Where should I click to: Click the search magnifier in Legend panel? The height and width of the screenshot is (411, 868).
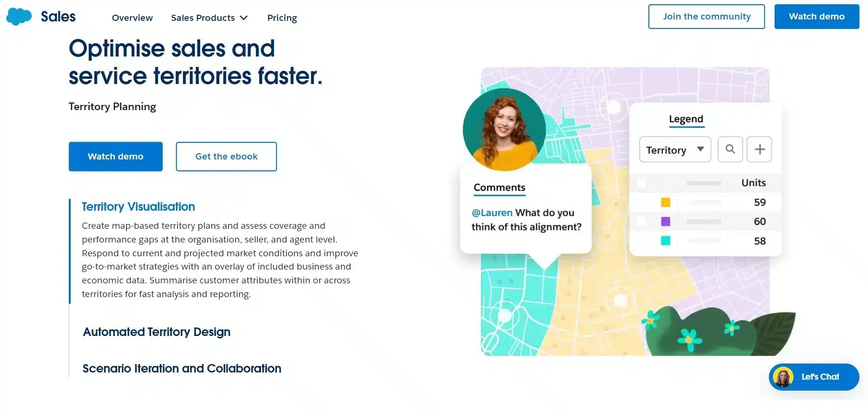730,149
